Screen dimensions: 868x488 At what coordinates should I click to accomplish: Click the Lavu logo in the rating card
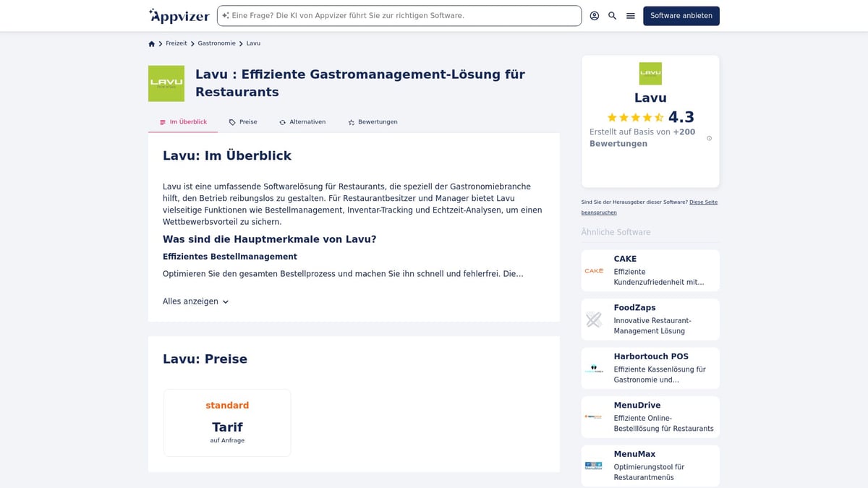(650, 74)
